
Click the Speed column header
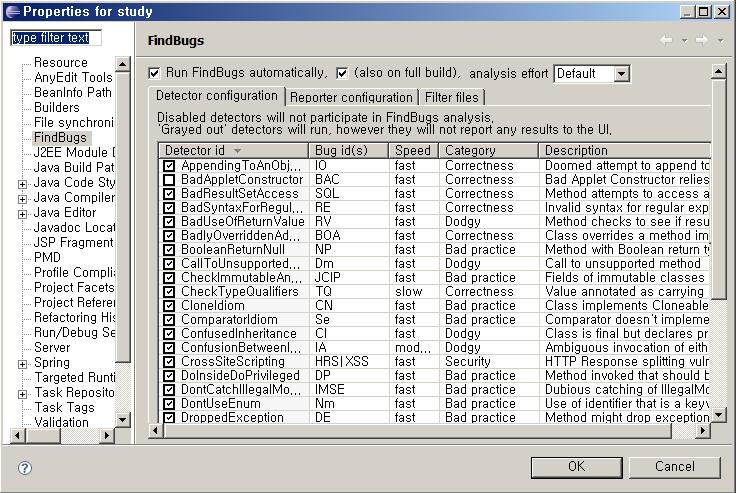(413, 150)
